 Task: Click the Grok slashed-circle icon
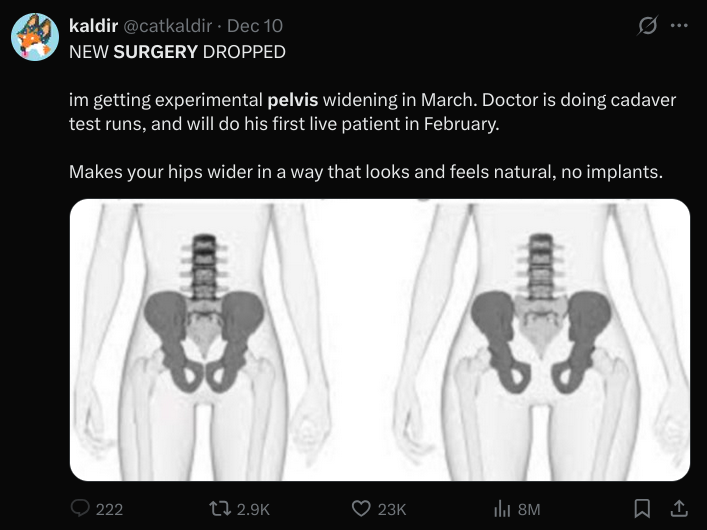pyautogui.click(x=648, y=26)
